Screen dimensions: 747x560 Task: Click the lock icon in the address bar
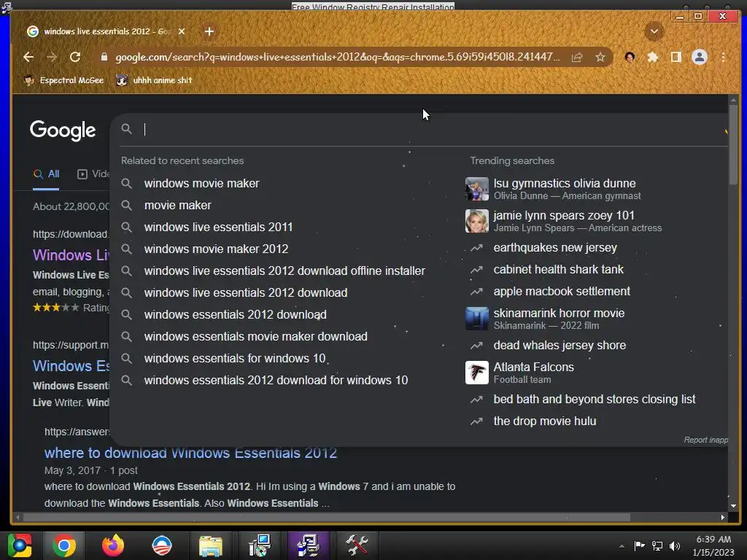104,57
